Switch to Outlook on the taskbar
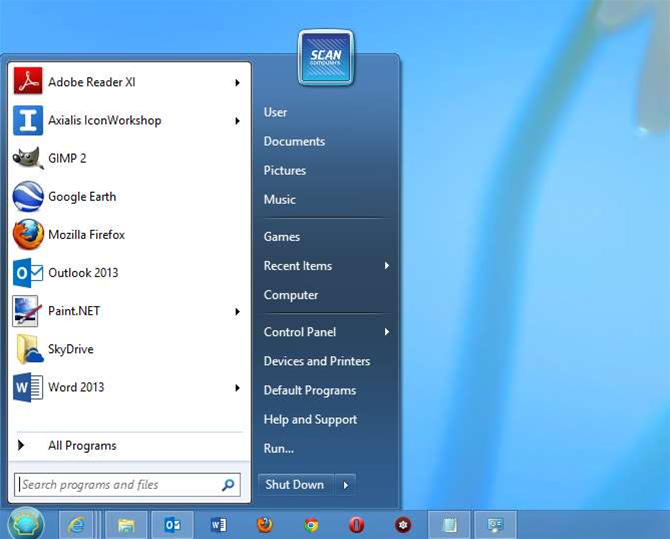Screen dimensions: 670x539 (x=173, y=524)
